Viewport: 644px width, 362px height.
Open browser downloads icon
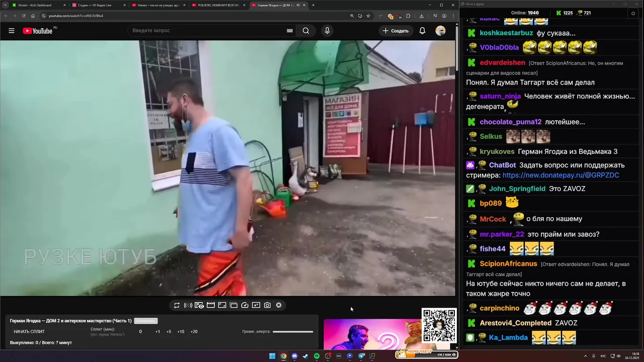pyautogui.click(x=422, y=16)
